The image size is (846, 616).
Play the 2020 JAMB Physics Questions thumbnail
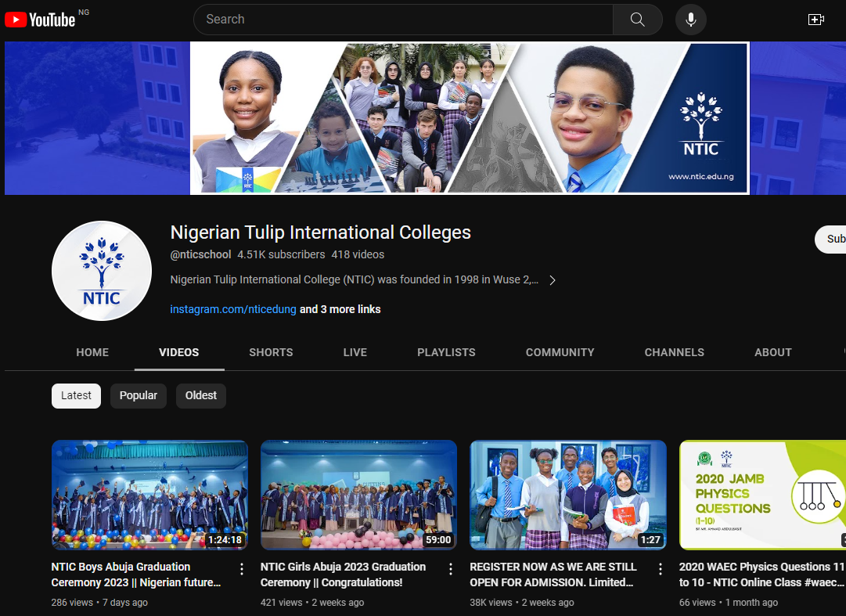(x=762, y=495)
